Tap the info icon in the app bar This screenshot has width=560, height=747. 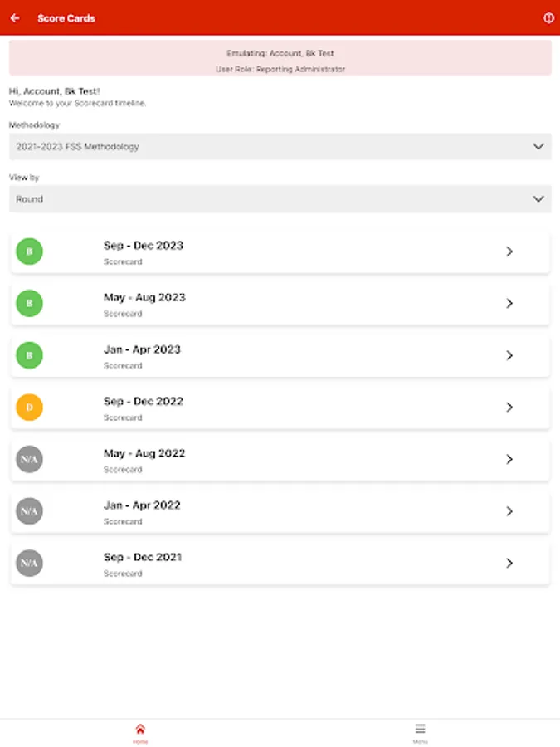(548, 17)
